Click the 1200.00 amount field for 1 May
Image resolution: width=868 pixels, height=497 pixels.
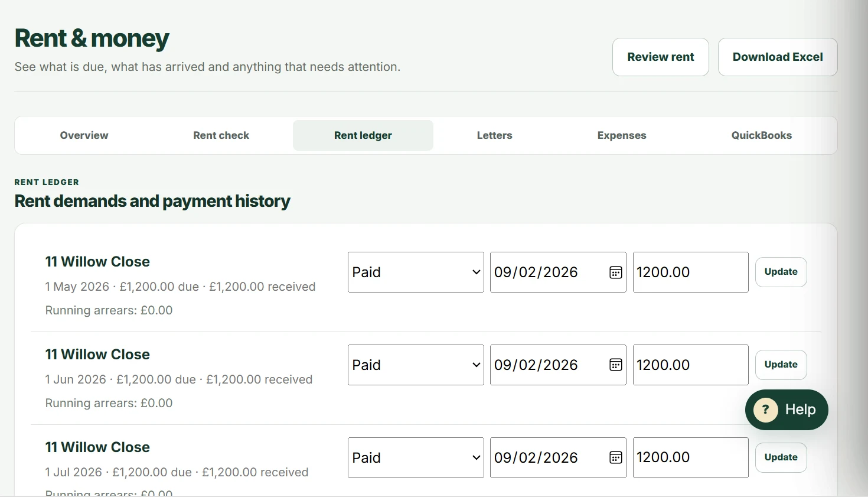[x=690, y=272]
